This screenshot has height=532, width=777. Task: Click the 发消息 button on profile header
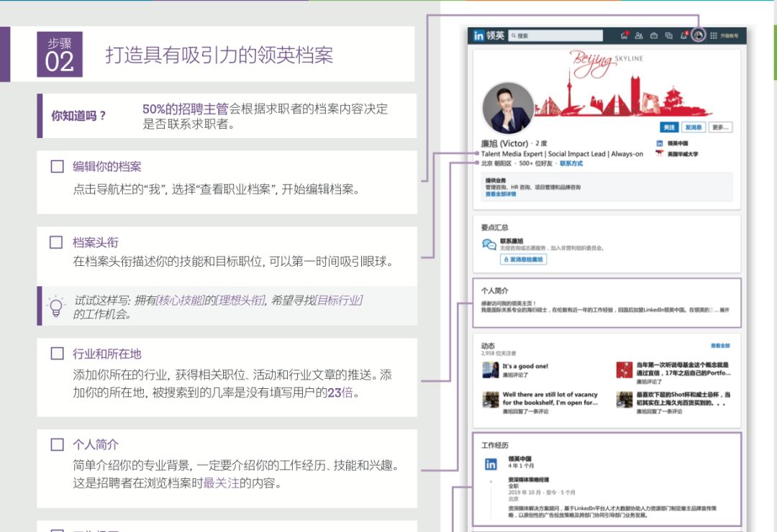[x=694, y=127]
